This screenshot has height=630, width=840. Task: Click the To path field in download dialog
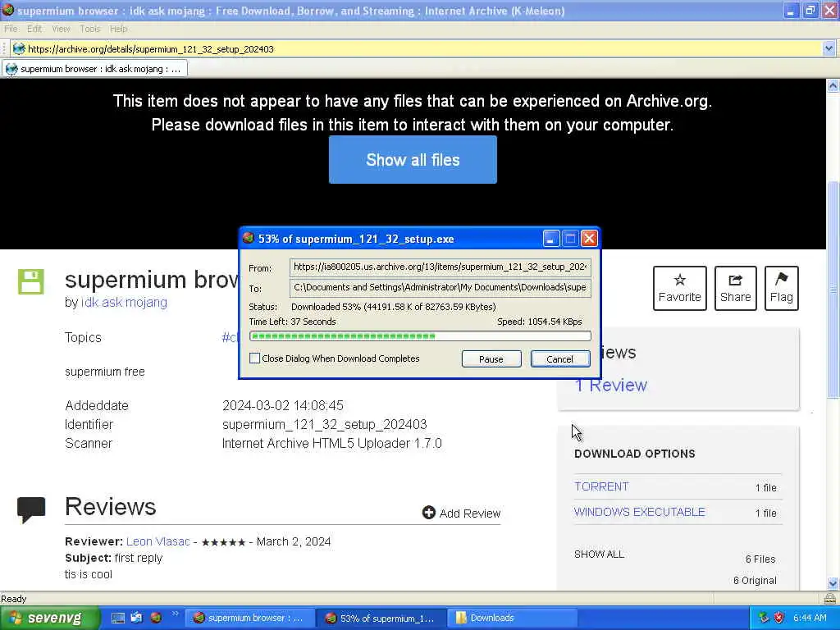tap(440, 287)
